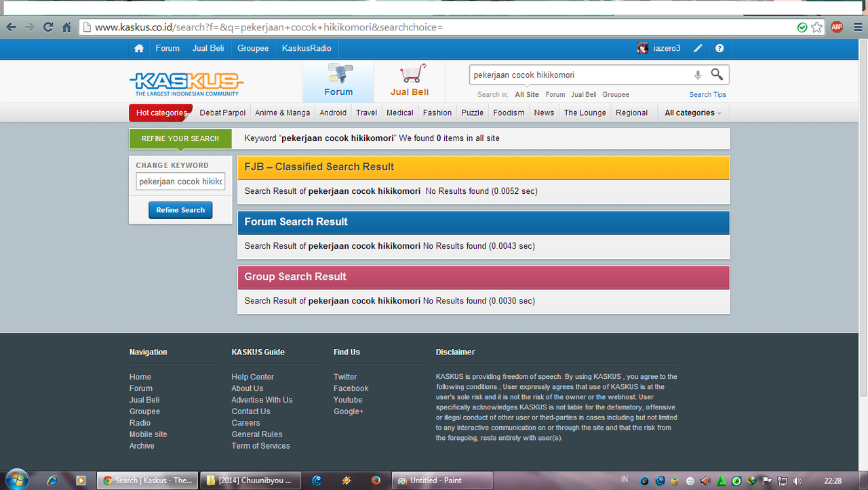The width and height of the screenshot is (868, 490).
Task: Click the iazero3 user avatar
Action: coord(642,48)
